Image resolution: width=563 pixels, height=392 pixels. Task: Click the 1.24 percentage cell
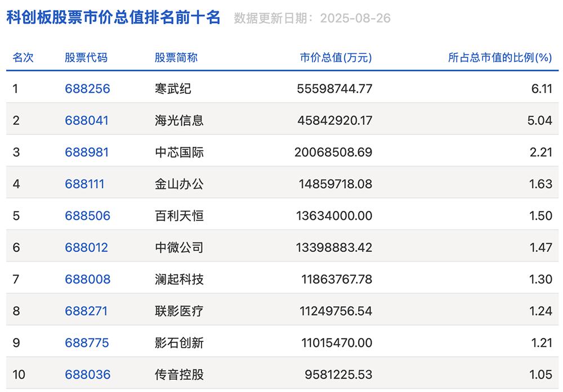[540, 311]
